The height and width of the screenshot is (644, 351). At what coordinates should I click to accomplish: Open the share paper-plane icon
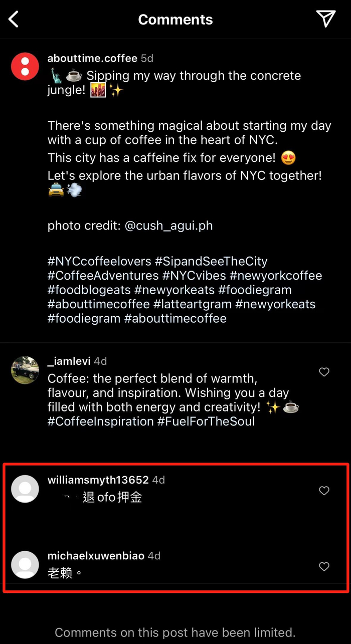coord(326,19)
